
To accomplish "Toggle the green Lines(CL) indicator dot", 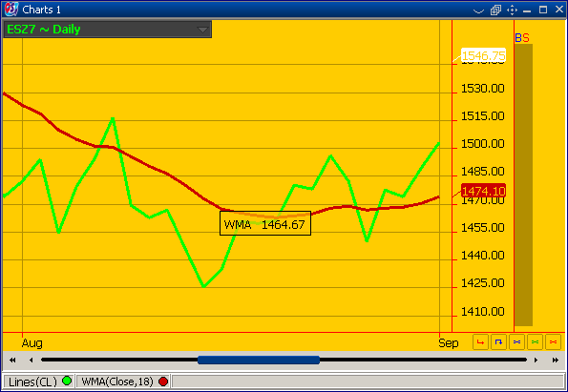I will [x=67, y=381].
